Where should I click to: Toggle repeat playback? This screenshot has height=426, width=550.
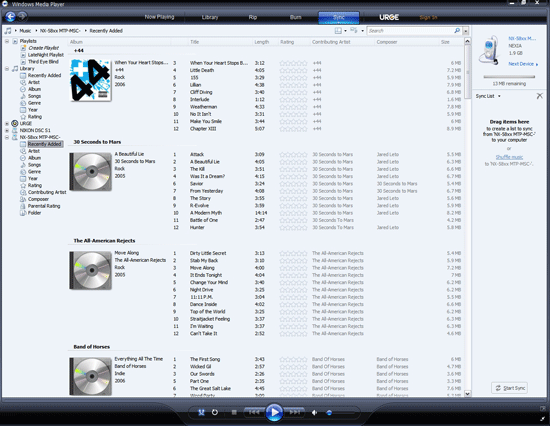click(215, 412)
